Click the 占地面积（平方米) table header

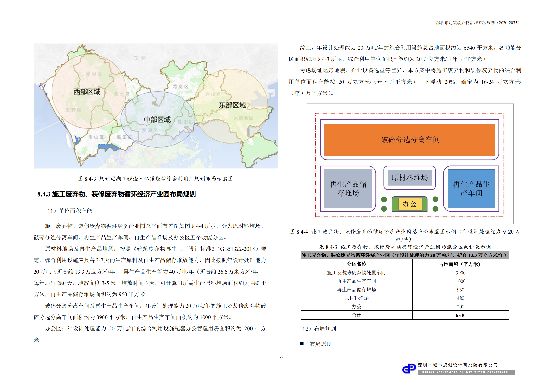[460, 264]
